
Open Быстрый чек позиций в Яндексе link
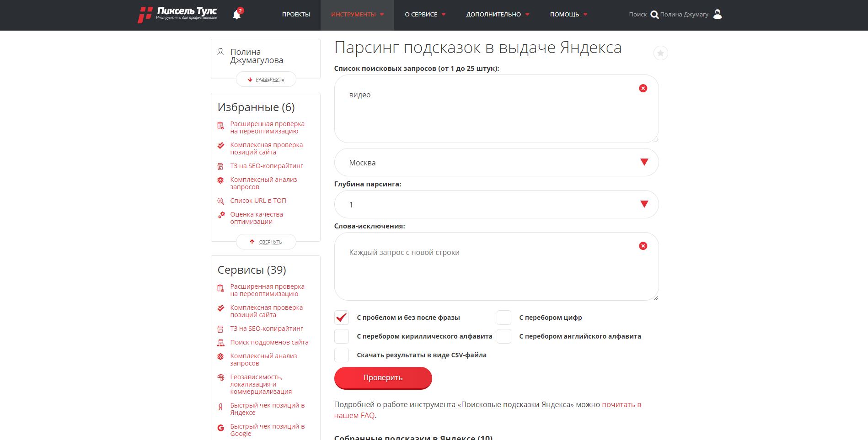[x=267, y=409]
